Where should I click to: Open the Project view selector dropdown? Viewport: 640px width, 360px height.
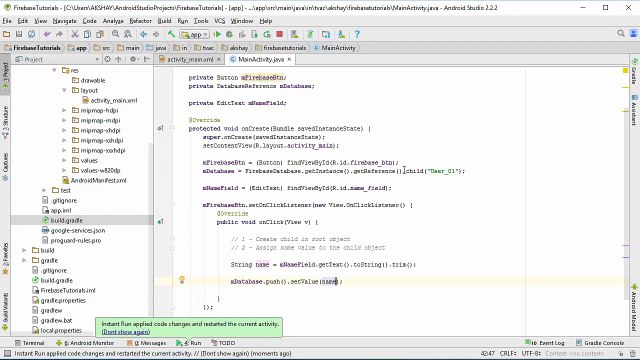point(57,60)
